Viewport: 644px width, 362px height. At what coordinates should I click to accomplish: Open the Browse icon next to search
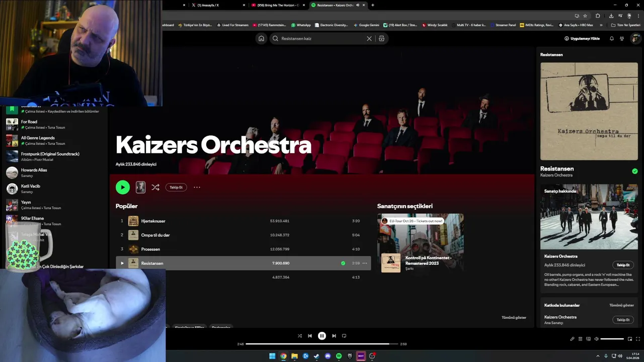click(381, 38)
